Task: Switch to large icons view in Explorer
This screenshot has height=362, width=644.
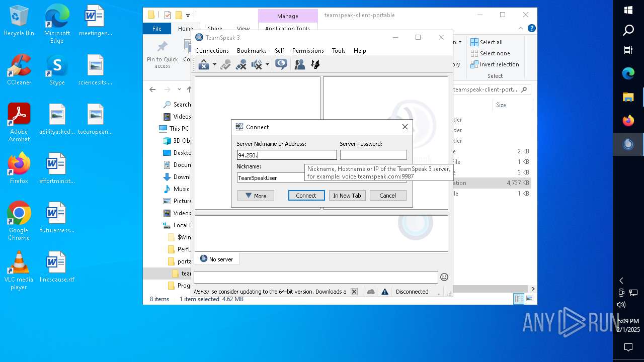Action: [530, 299]
